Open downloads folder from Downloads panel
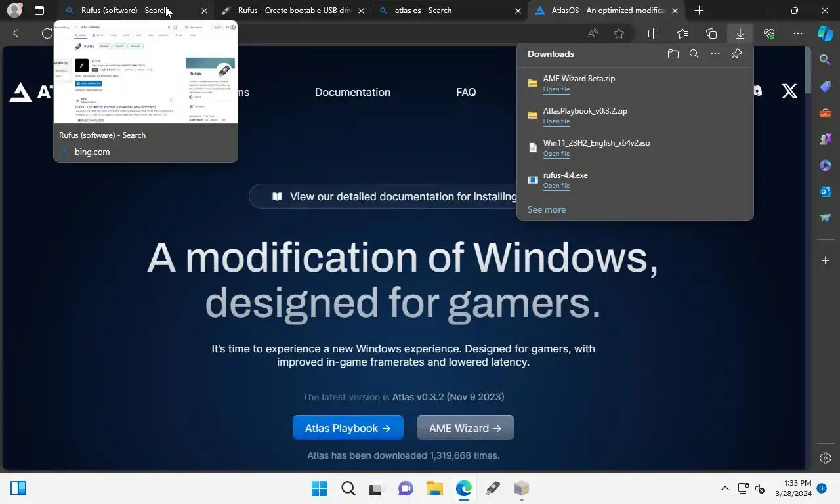The image size is (840, 504). [673, 54]
